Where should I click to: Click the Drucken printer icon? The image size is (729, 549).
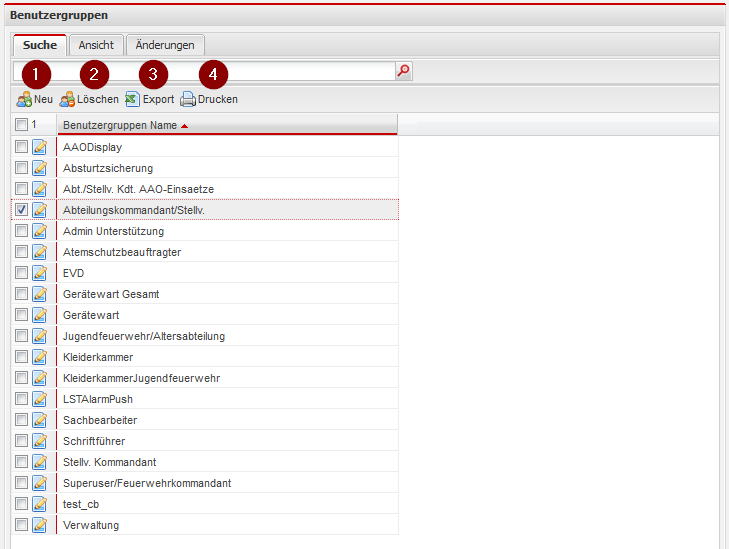click(187, 100)
